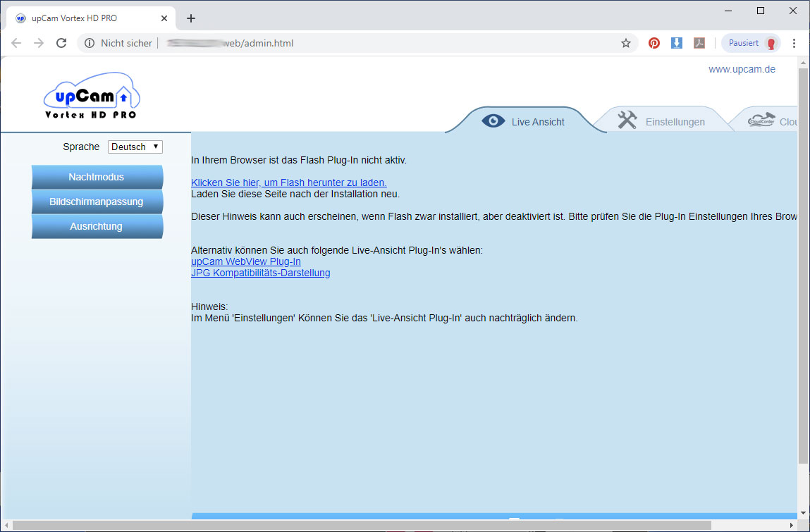The height and width of the screenshot is (532, 810).
Task: Click the address bar URL field
Action: coord(357,44)
